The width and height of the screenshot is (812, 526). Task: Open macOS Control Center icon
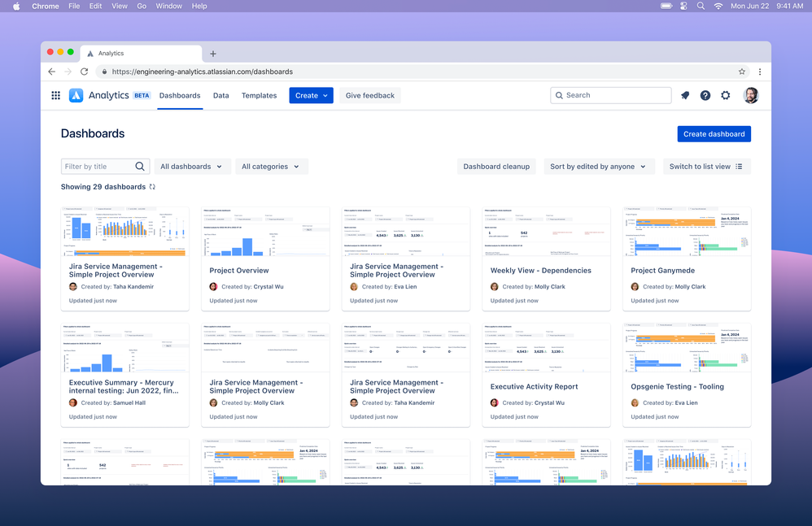[x=683, y=7]
